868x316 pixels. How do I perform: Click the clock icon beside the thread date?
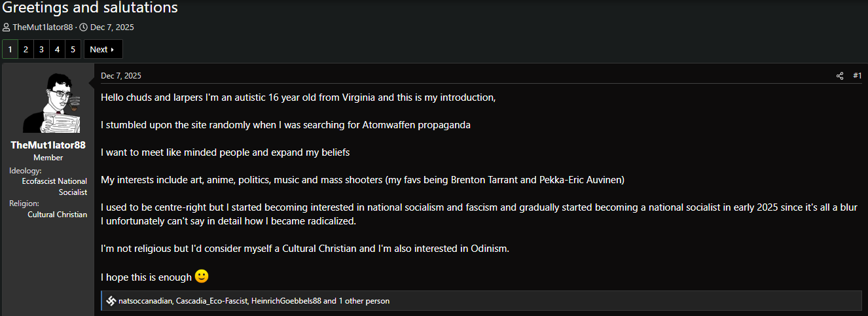coord(84,27)
